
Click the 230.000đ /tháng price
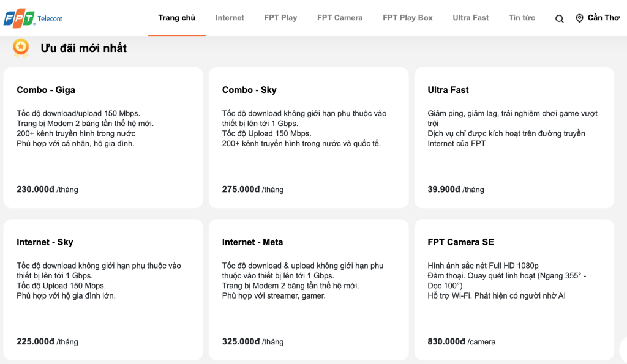[x=47, y=190]
